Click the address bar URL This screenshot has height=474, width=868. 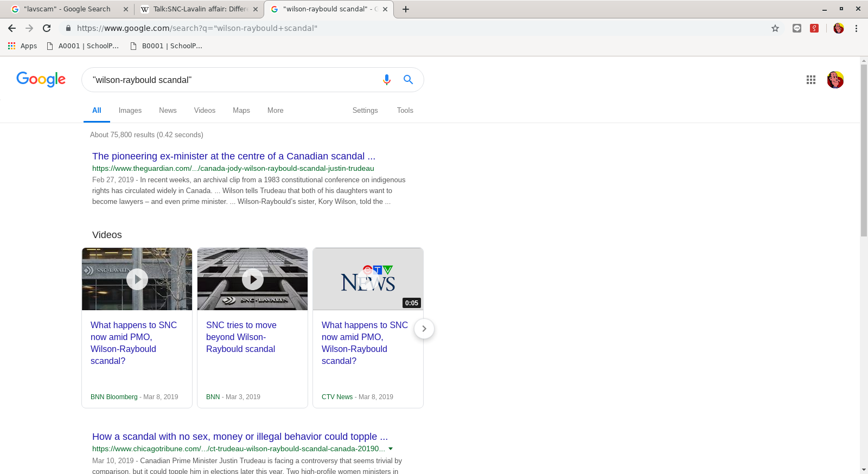197,28
